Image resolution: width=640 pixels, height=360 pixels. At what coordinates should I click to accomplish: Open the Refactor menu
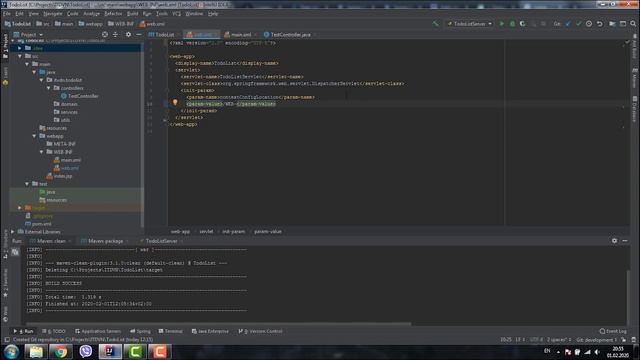click(113, 13)
